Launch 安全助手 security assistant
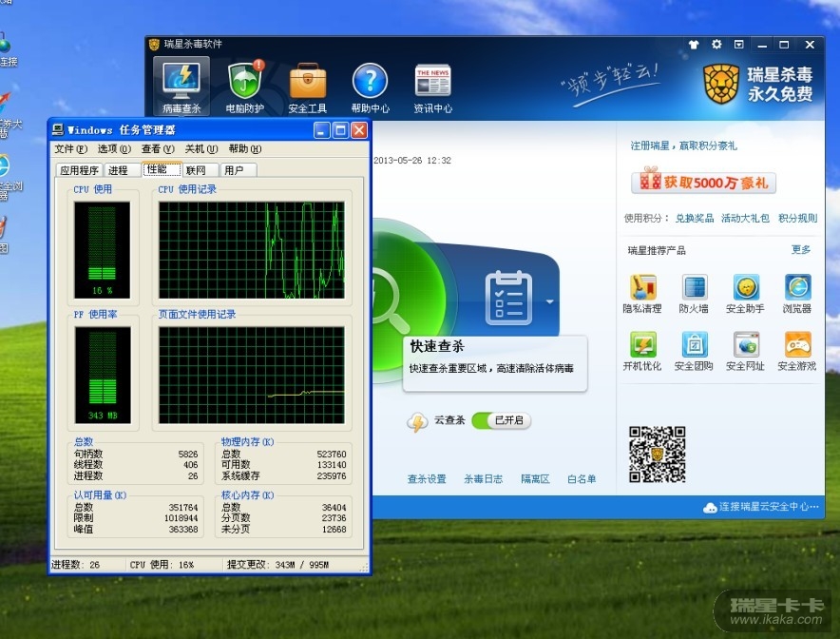 tap(745, 294)
